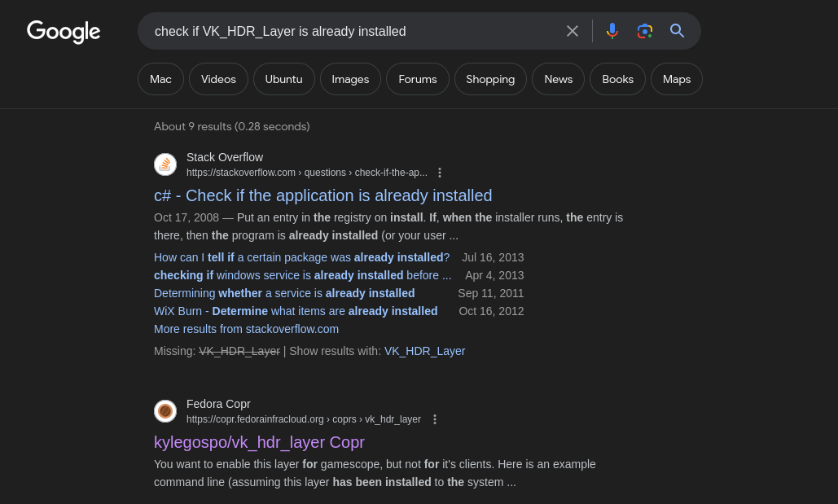Filter results by Ubuntu

click(x=283, y=79)
